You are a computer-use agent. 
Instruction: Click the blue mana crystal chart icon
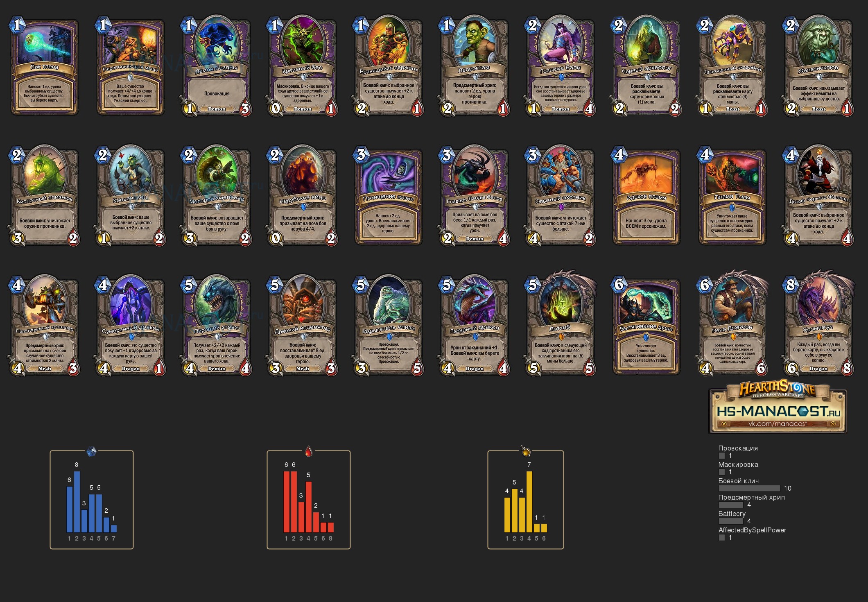pyautogui.click(x=92, y=452)
